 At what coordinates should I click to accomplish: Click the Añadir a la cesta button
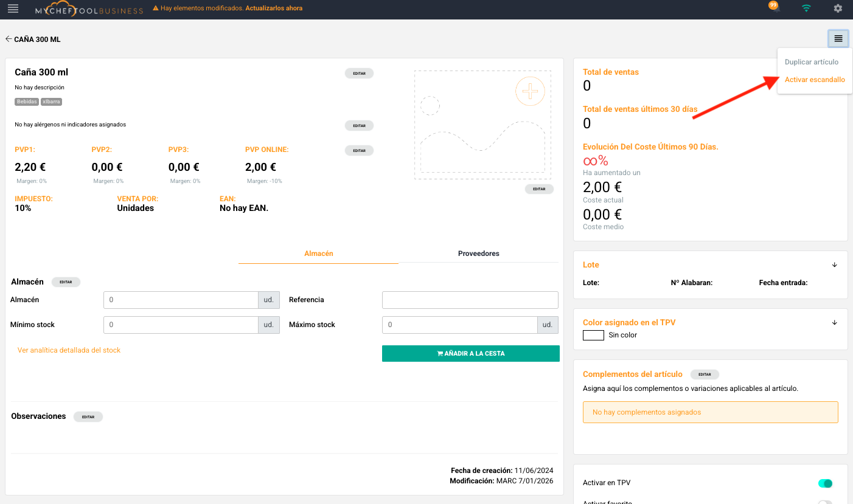(x=470, y=353)
